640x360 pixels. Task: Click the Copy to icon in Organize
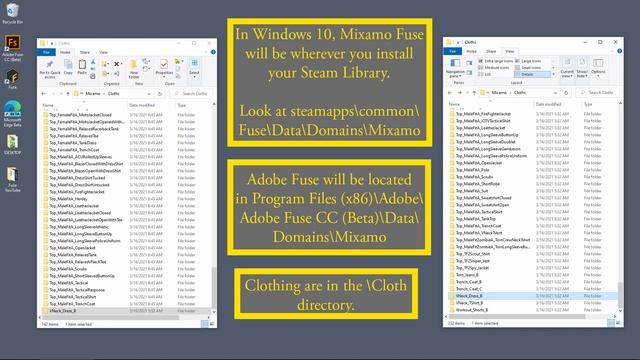pos(105,73)
